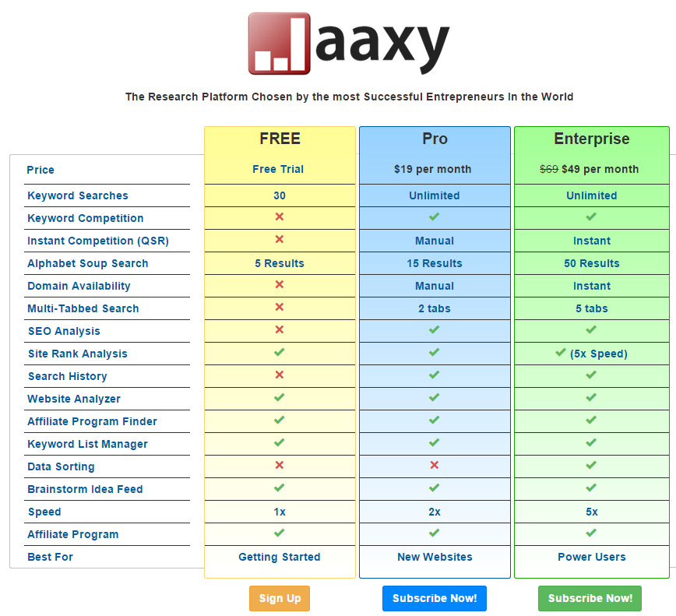The height and width of the screenshot is (616, 676).
Task: Click the 'Keyword Searches' row label
Action: point(78,195)
